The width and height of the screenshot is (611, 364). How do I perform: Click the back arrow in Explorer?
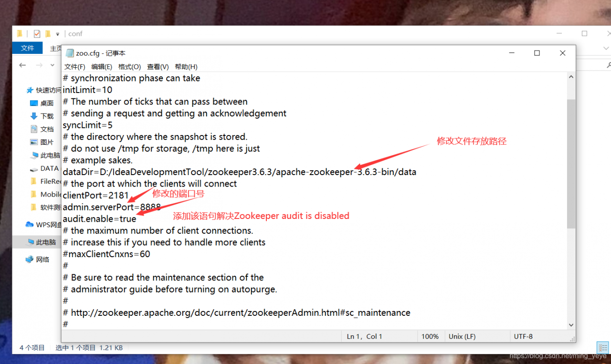pos(22,65)
